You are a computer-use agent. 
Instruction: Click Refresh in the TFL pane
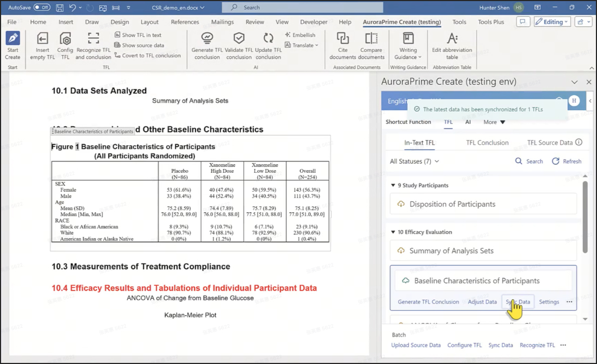pyautogui.click(x=567, y=161)
